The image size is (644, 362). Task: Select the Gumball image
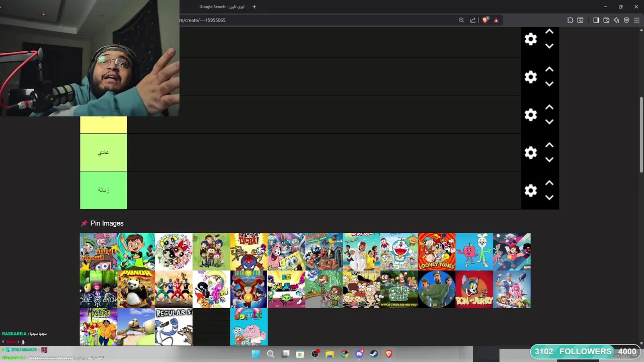[x=249, y=327]
